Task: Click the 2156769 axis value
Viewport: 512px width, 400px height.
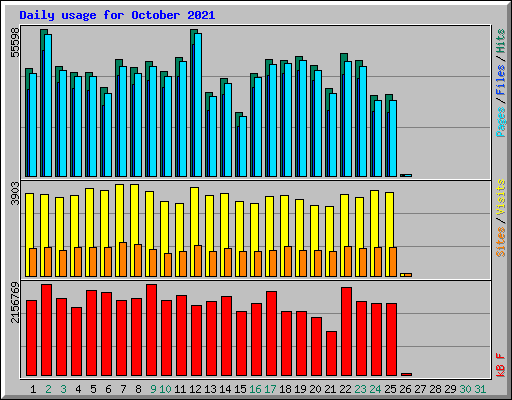Action: [x=15, y=303]
